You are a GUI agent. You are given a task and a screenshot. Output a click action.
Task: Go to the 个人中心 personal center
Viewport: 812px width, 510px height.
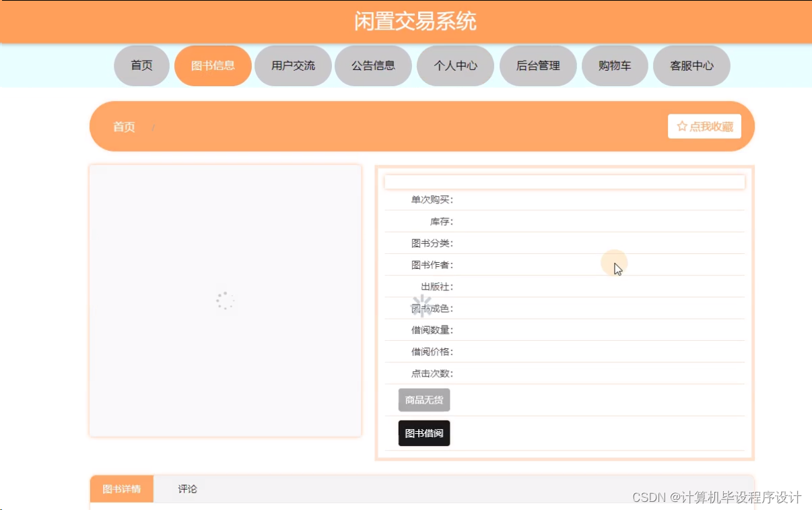point(455,65)
